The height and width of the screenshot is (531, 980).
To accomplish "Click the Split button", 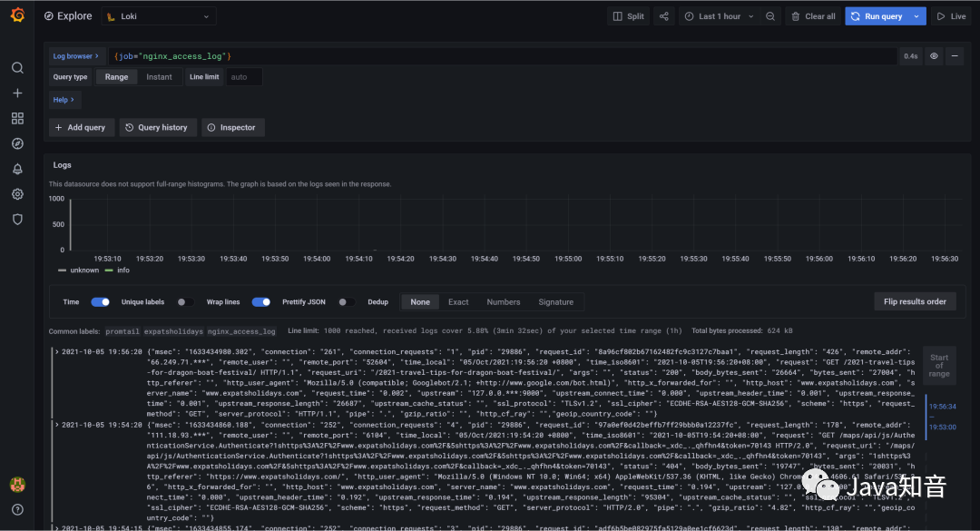I will pos(628,16).
